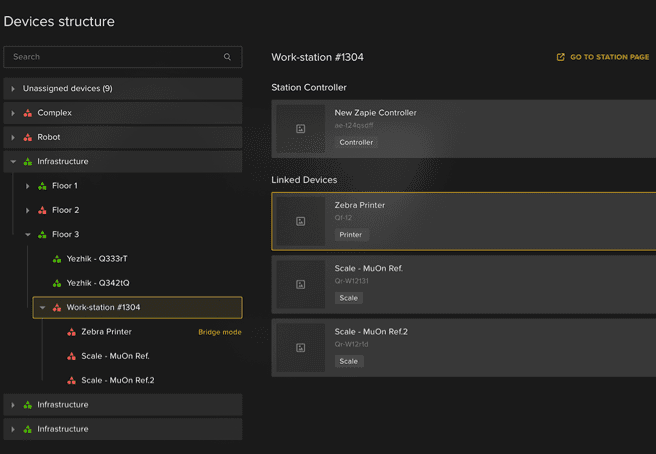Click the external link icon beside Go To Station Page
The image size is (656, 454).
[x=561, y=57]
